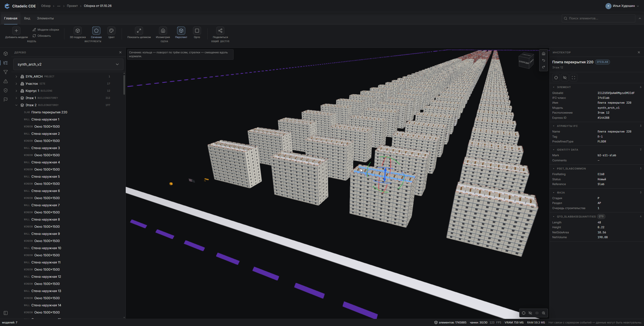Expand the Корпус 1 building node
Screen dimensions: 644x326
(16, 91)
